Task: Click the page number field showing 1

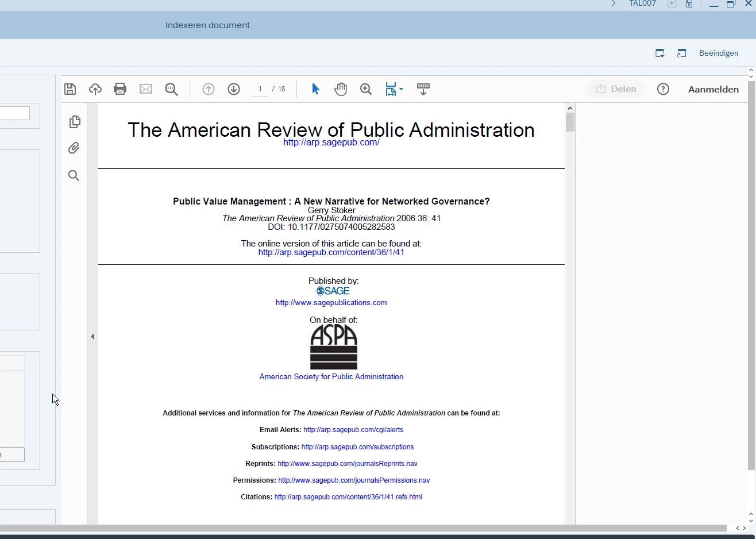Action: click(260, 89)
